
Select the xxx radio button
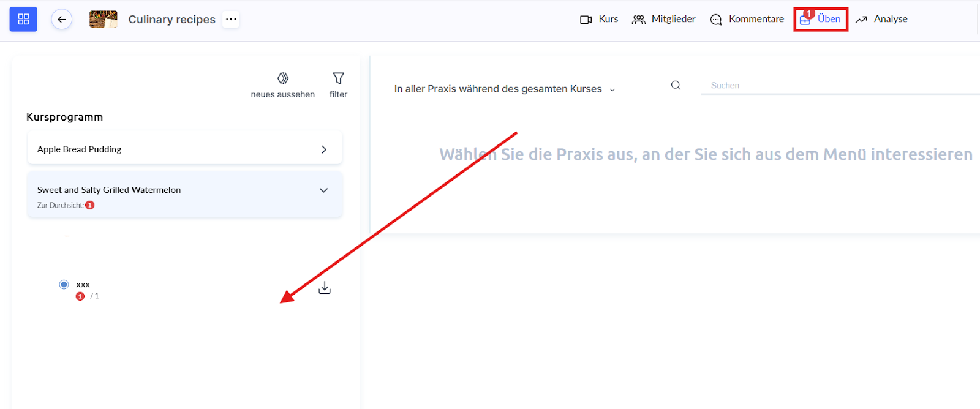click(64, 284)
